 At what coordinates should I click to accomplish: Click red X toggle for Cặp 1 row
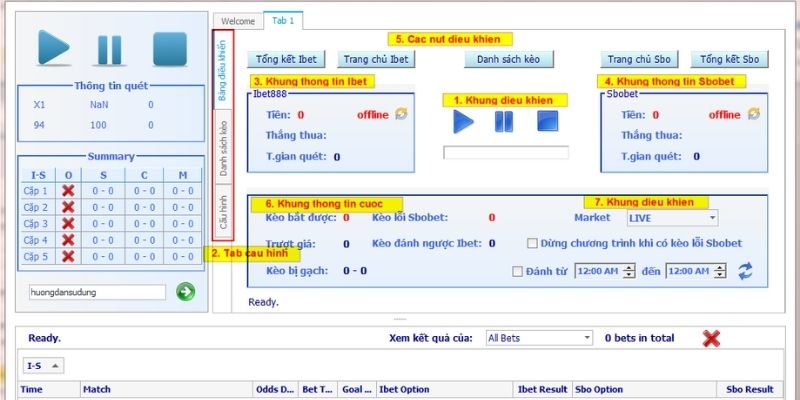(x=68, y=191)
